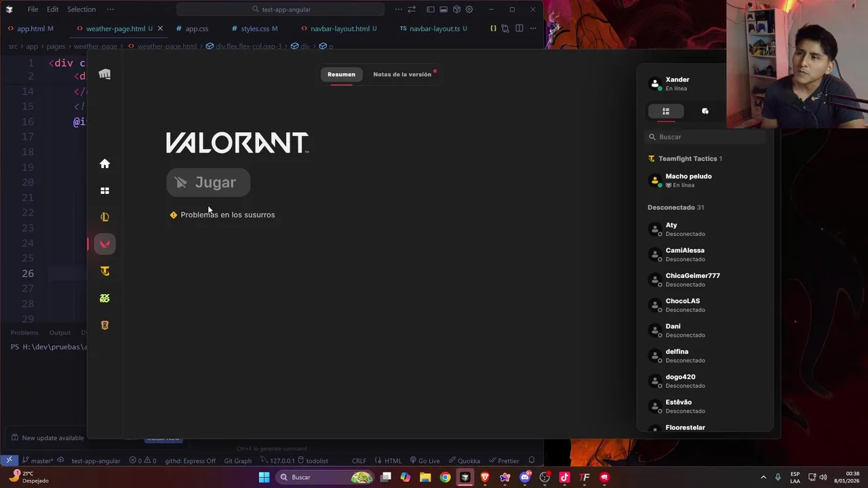This screenshot has height=488, width=868.
Task: Go to the Riot Client home icon
Action: pyautogui.click(x=104, y=163)
